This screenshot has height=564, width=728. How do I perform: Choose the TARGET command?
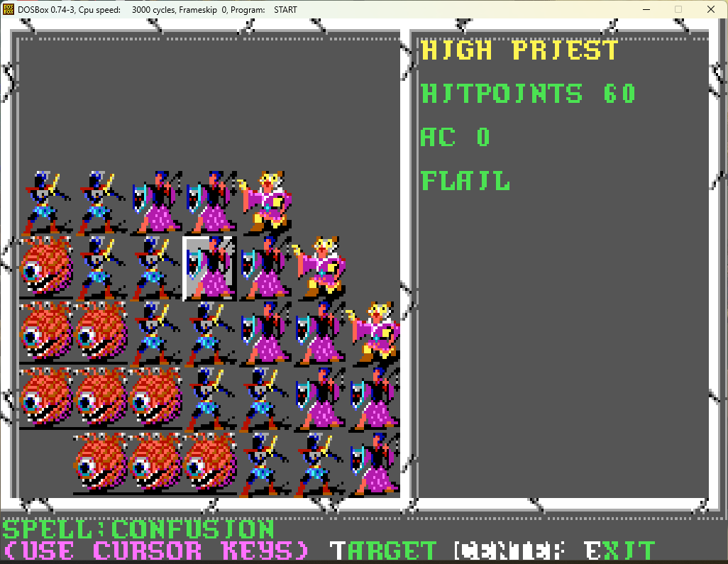click(x=383, y=551)
